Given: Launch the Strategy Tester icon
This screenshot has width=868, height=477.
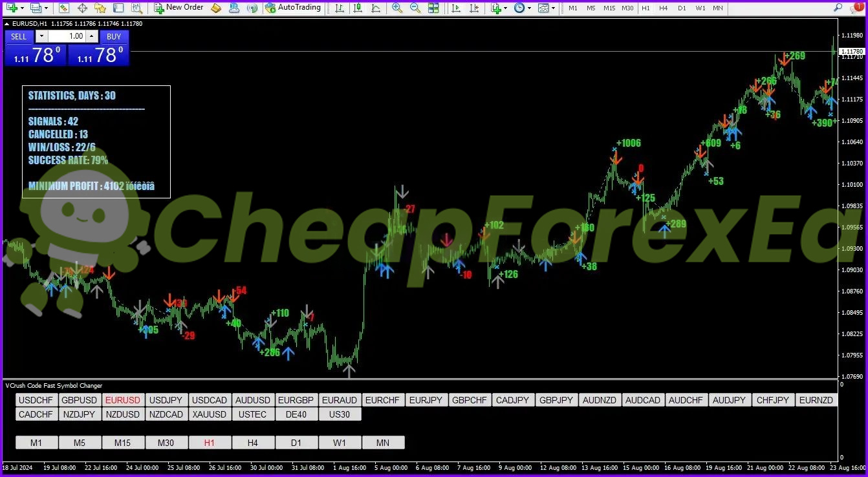Looking at the screenshot, I should pos(136,8).
